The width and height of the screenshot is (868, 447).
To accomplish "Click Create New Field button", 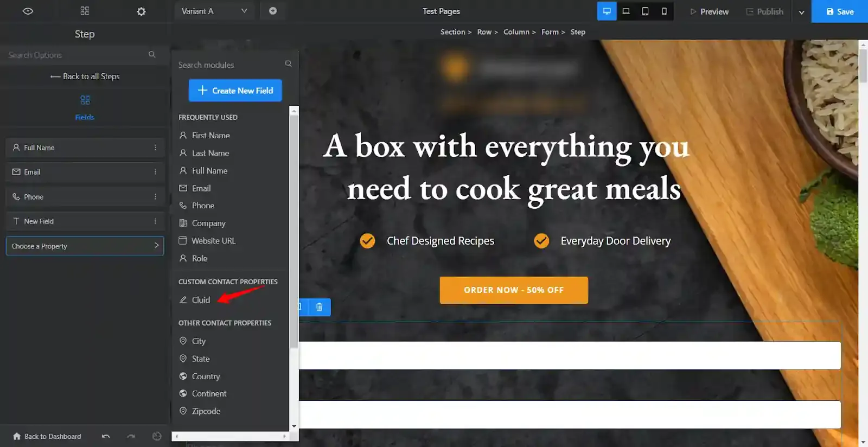I will 235,91.
